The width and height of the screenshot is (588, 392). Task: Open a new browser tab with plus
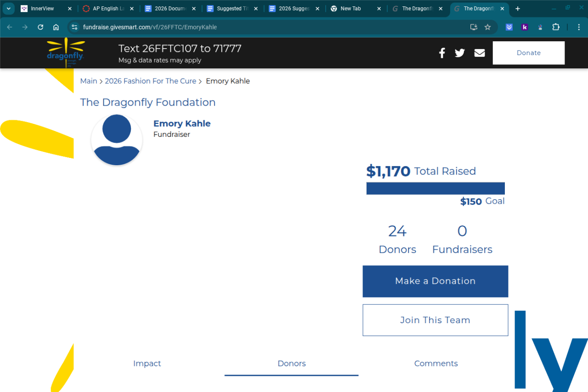point(518,9)
